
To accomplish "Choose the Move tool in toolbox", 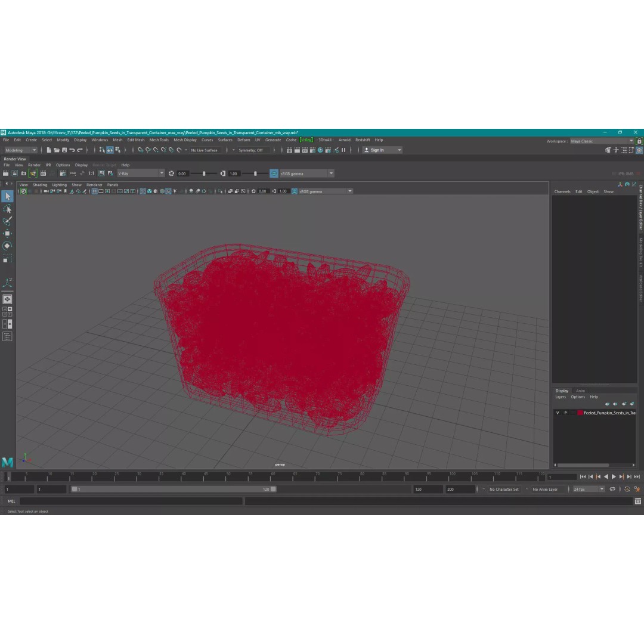I will point(7,233).
